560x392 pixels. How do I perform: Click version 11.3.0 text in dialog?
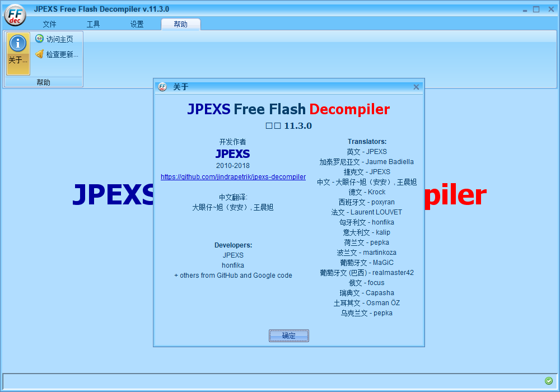point(288,125)
